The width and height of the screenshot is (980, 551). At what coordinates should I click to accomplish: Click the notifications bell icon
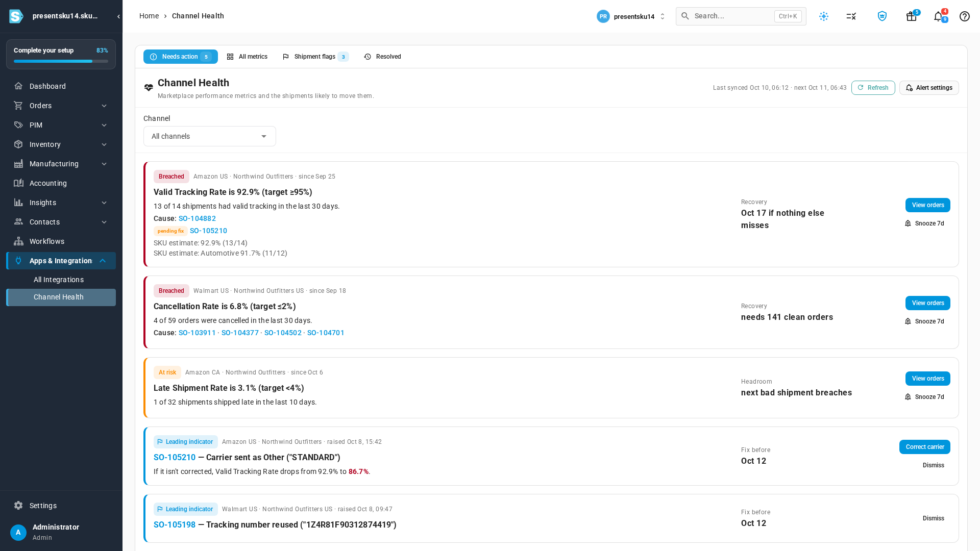pos(938,16)
